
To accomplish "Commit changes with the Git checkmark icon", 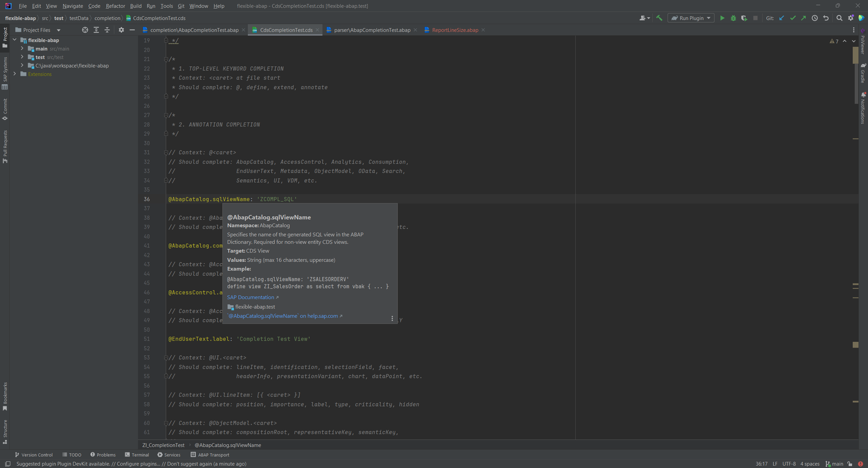I will click(793, 18).
